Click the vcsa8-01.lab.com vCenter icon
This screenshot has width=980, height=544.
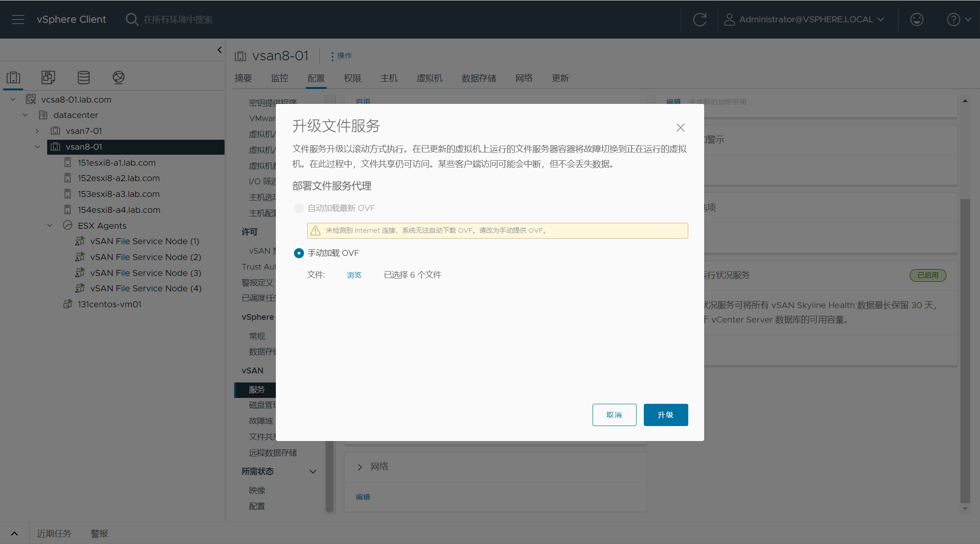click(x=31, y=99)
